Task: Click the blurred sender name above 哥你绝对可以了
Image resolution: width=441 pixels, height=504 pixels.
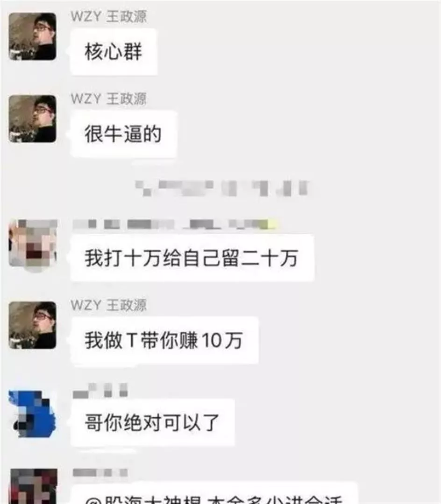Action: point(100,390)
